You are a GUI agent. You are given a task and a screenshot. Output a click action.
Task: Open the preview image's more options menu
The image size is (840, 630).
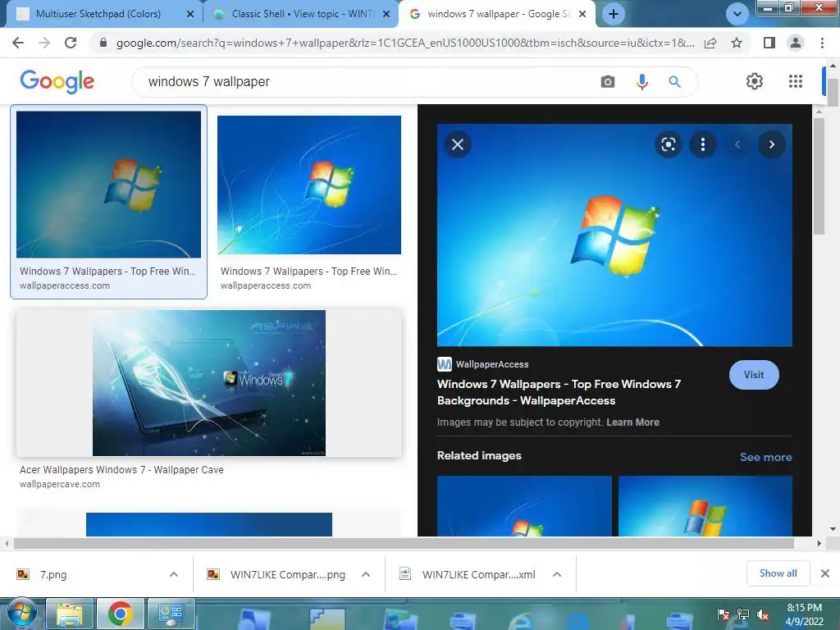703,144
